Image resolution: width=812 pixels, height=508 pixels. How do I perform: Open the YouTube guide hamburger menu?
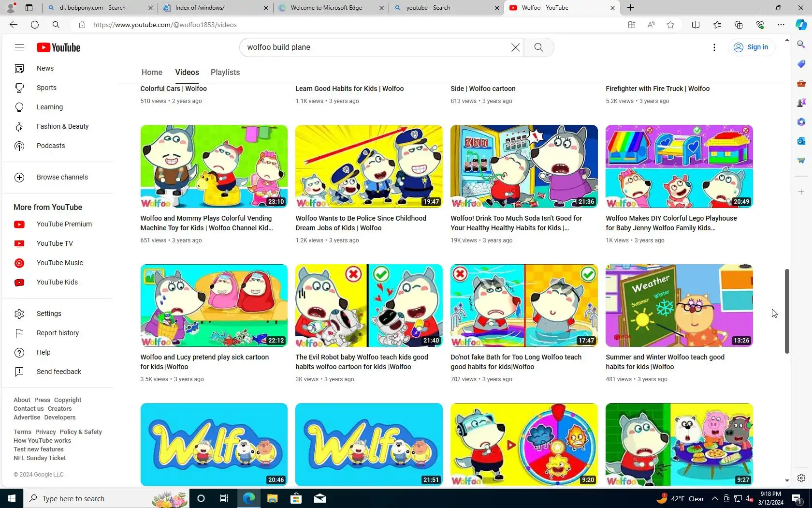coord(19,47)
